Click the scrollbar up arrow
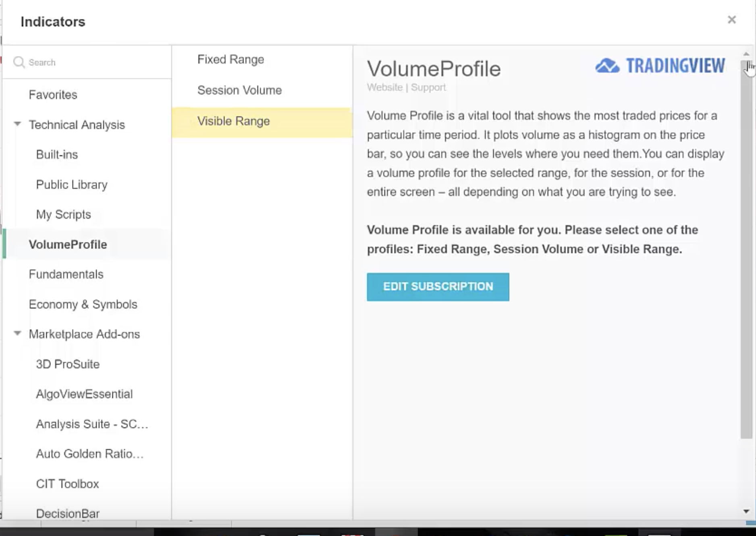The width and height of the screenshot is (756, 536). point(746,54)
